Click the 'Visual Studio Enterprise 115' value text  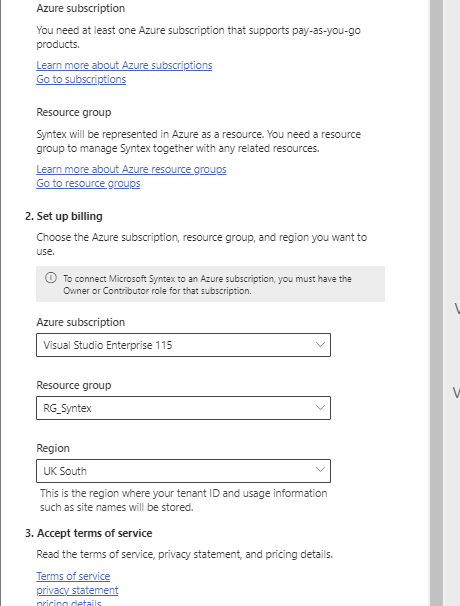click(107, 345)
